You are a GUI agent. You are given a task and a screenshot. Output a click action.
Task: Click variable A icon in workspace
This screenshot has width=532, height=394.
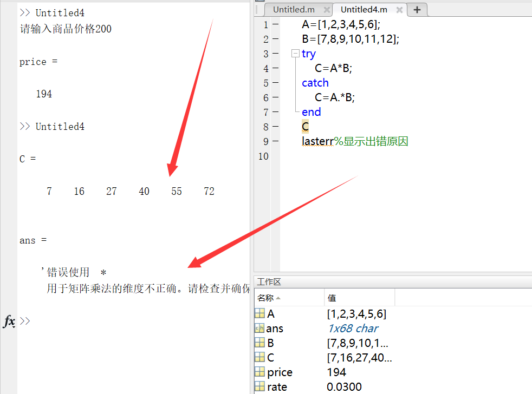(x=259, y=313)
